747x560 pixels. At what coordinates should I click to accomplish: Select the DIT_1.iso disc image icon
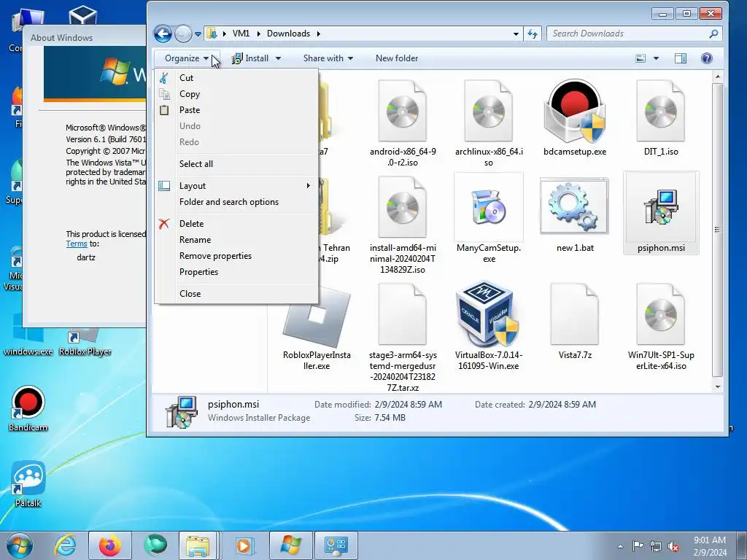[661, 111]
